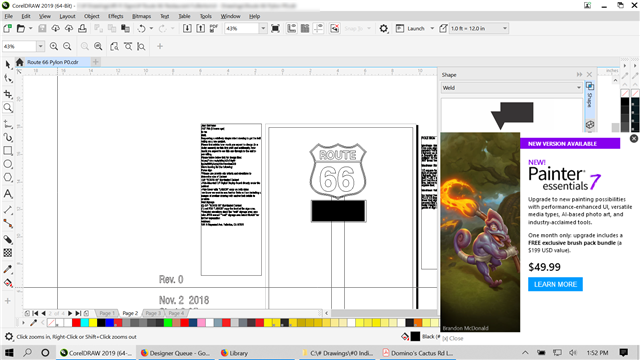The height and width of the screenshot is (360, 640).
Task: Pick the bright green palette swatch
Action: [x=168, y=323]
